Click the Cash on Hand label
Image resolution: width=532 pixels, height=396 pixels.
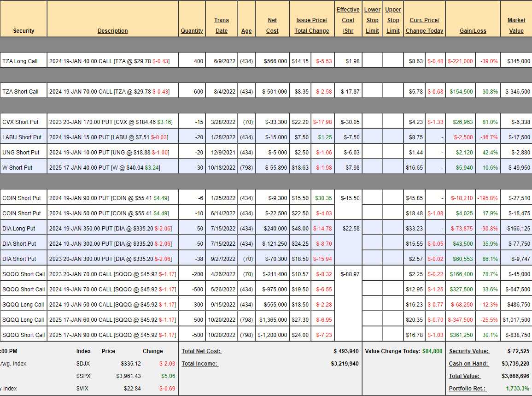pos(468,364)
